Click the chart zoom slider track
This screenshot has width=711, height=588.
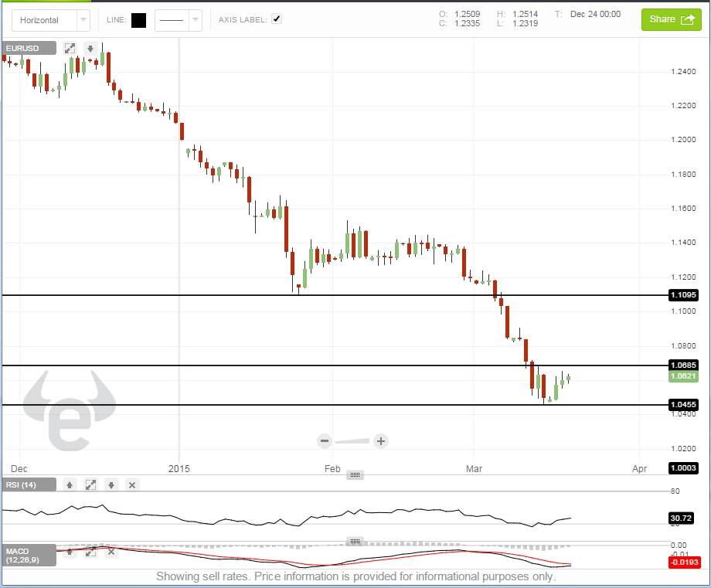(x=352, y=441)
